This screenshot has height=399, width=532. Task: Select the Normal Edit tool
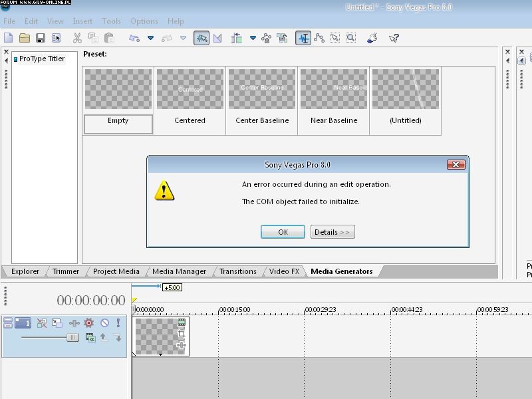point(303,38)
